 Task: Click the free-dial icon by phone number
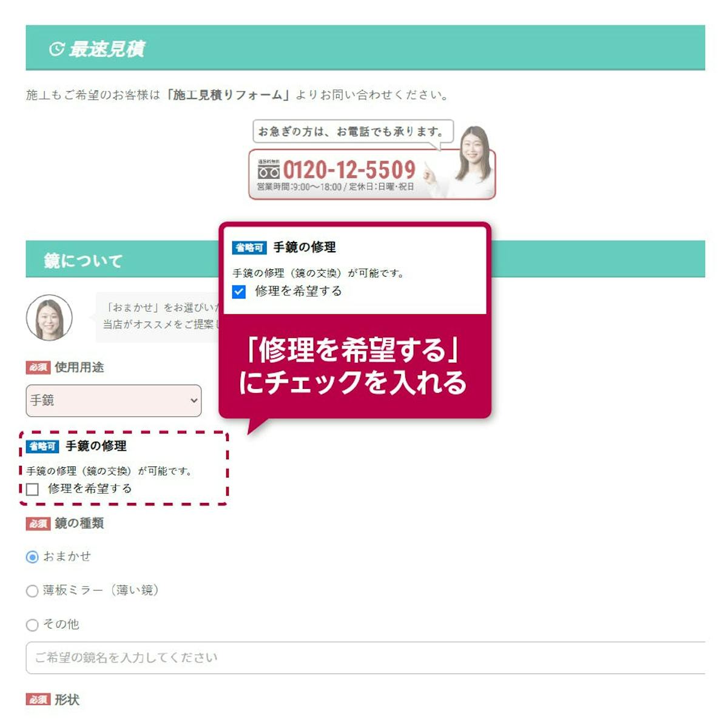coord(268,170)
